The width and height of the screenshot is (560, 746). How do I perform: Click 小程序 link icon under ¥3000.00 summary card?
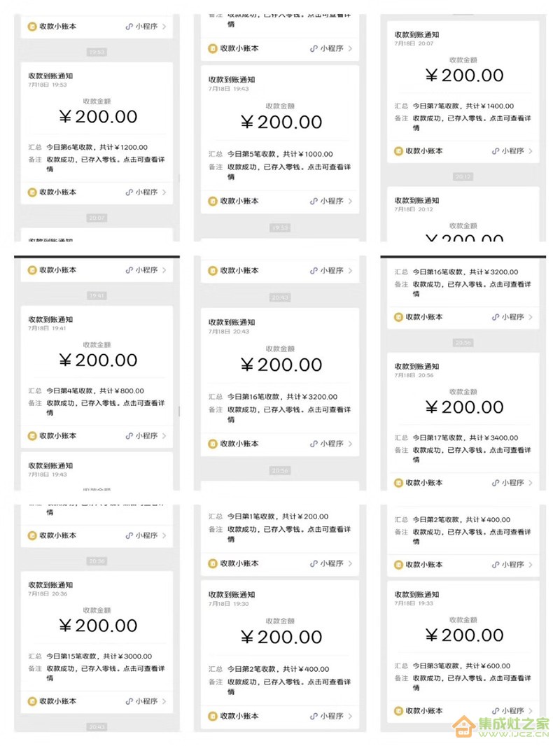(x=129, y=701)
